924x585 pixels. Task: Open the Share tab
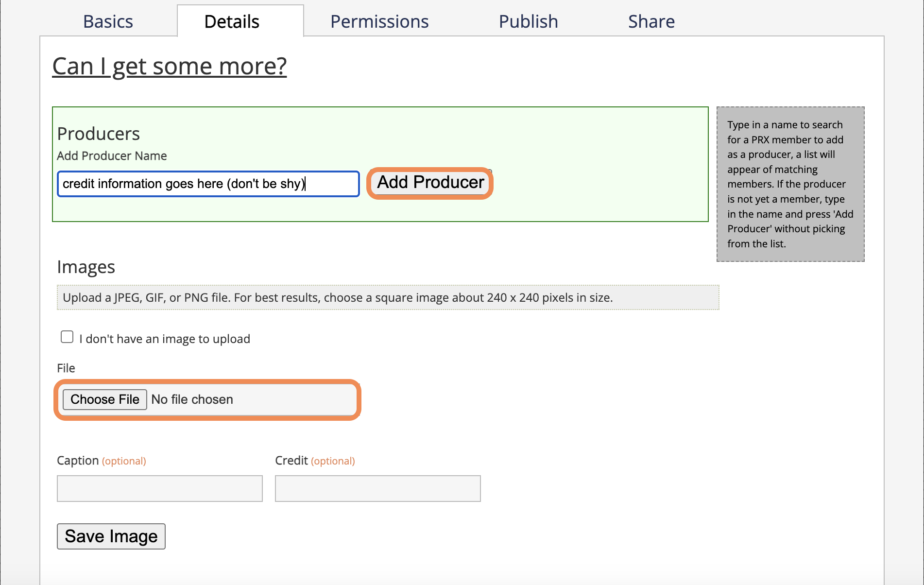651,21
